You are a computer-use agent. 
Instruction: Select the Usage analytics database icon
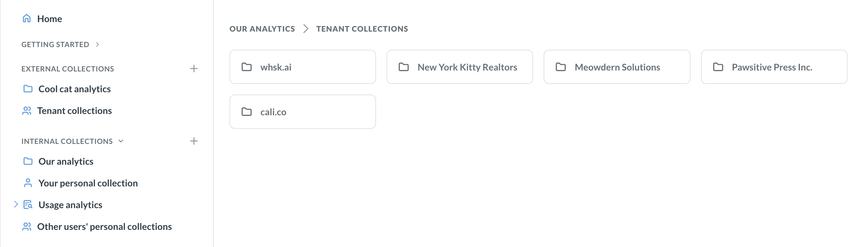click(x=28, y=204)
